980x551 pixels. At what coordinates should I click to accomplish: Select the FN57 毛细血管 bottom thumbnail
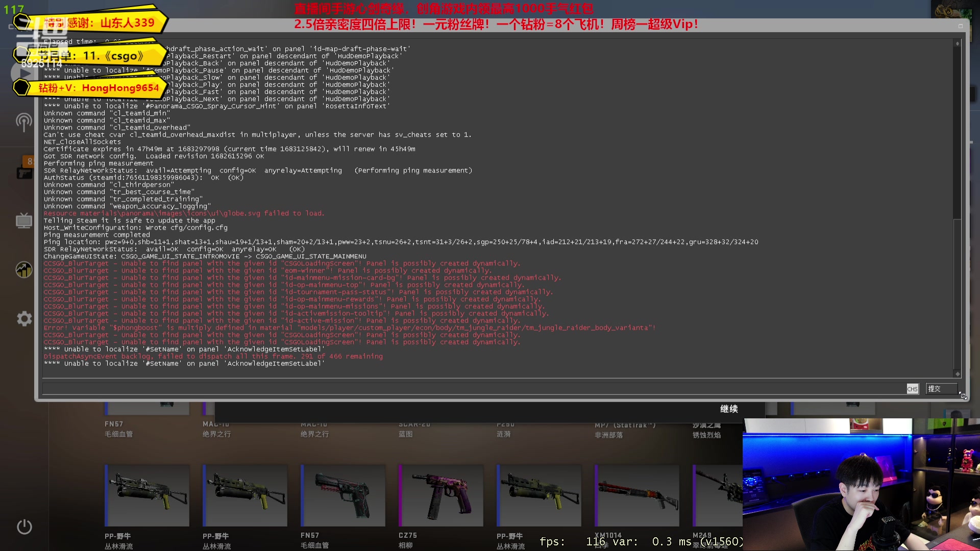point(343,495)
